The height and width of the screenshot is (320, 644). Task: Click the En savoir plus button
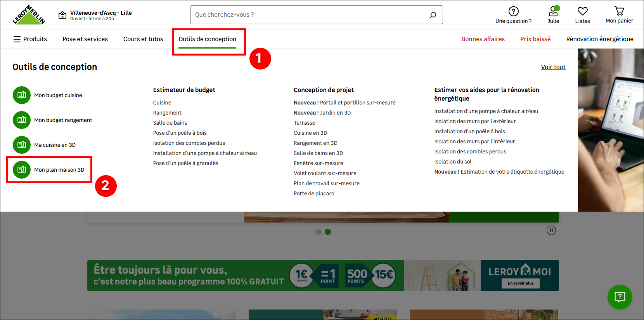[x=521, y=283]
